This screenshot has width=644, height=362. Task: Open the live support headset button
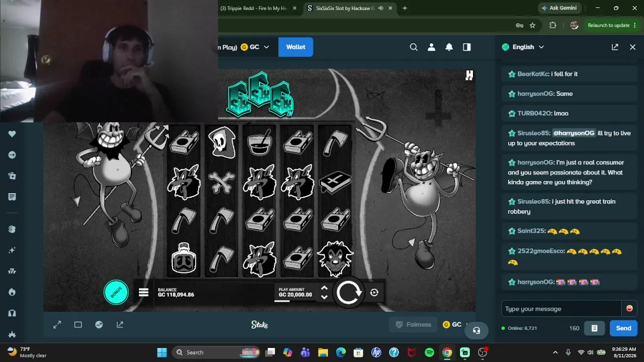tap(476, 330)
